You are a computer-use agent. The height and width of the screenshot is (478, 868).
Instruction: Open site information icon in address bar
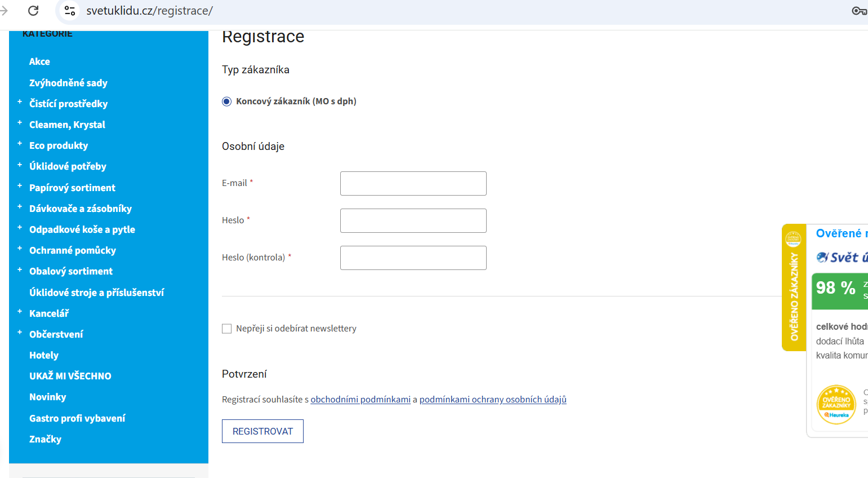coord(70,11)
